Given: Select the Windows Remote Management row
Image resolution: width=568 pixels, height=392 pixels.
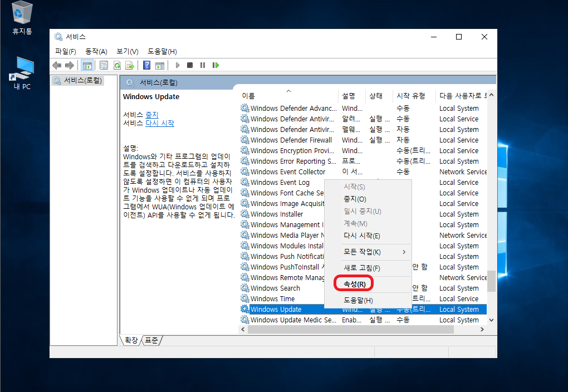Looking at the screenshot, I should coord(282,277).
